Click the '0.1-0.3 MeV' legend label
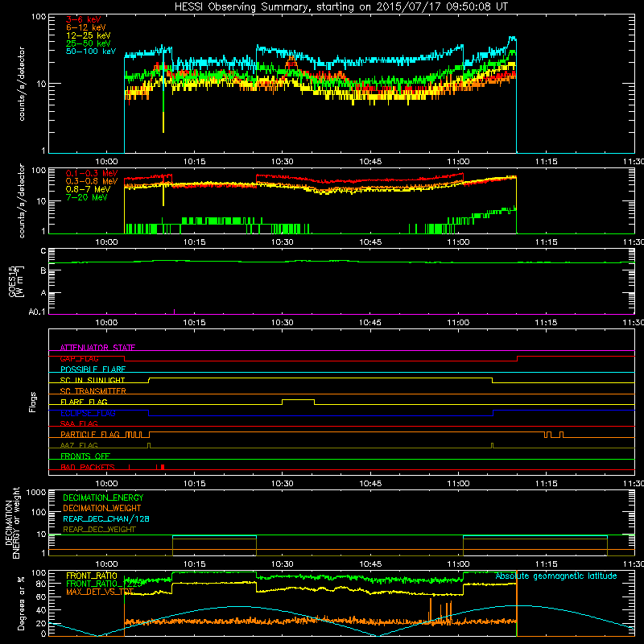644x644 pixels. click(92, 173)
